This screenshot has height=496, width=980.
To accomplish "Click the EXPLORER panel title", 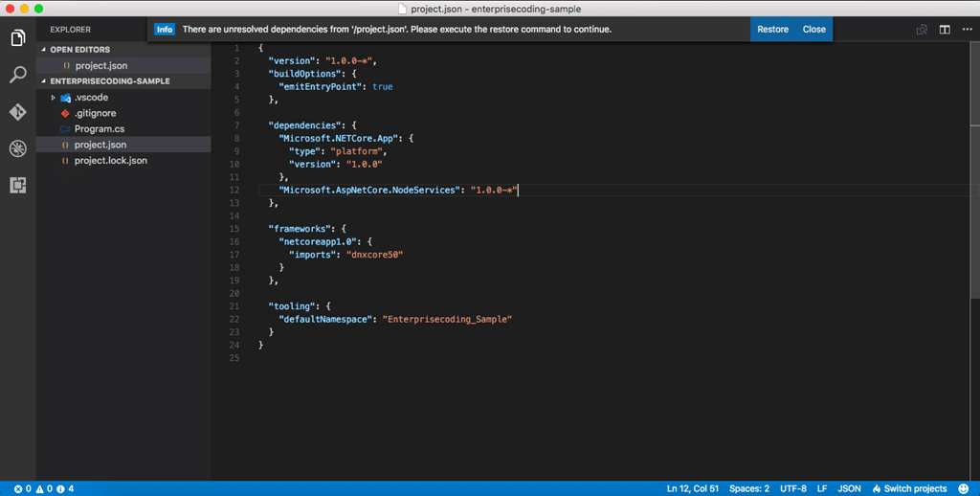I will click(71, 30).
